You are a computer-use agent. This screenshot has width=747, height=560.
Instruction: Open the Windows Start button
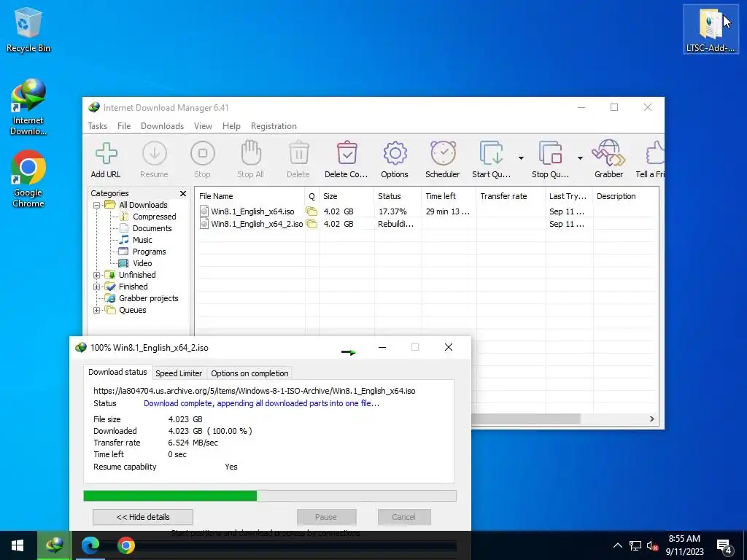18,545
